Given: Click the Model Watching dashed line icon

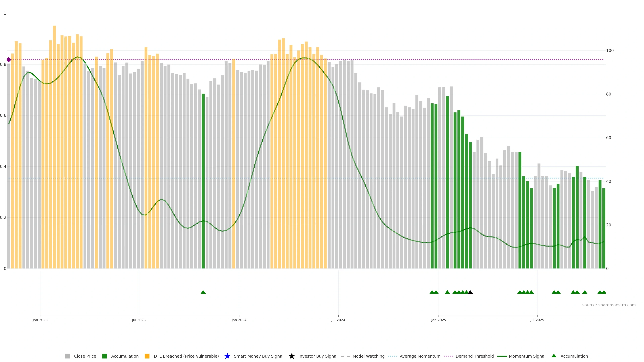Looking at the screenshot, I should [x=345, y=356].
